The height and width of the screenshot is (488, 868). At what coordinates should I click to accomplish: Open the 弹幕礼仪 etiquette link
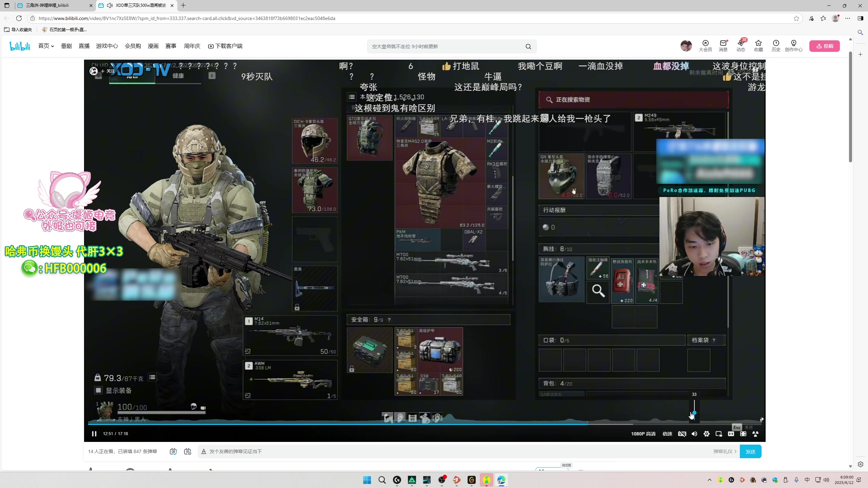725,451
